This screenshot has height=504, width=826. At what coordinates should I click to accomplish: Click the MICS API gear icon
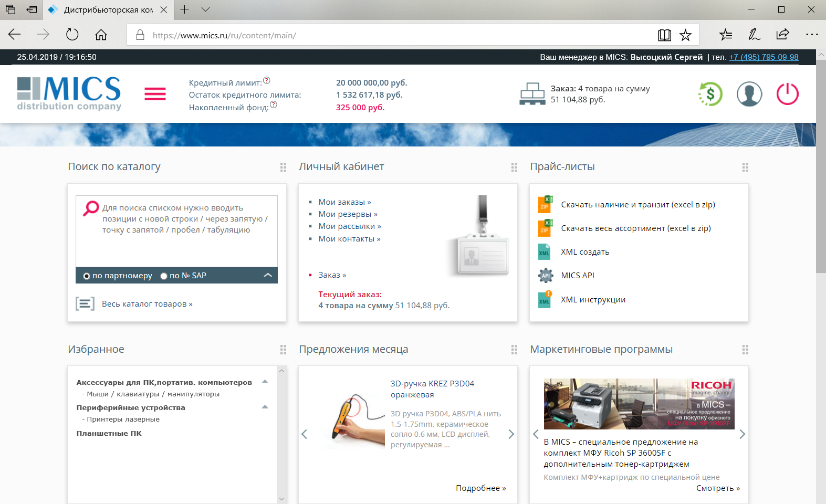point(546,276)
